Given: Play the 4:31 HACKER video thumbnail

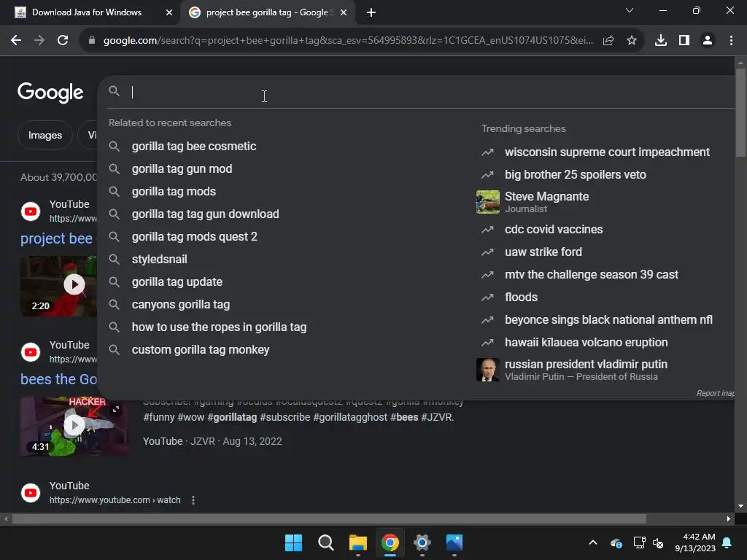Looking at the screenshot, I should click(x=74, y=426).
